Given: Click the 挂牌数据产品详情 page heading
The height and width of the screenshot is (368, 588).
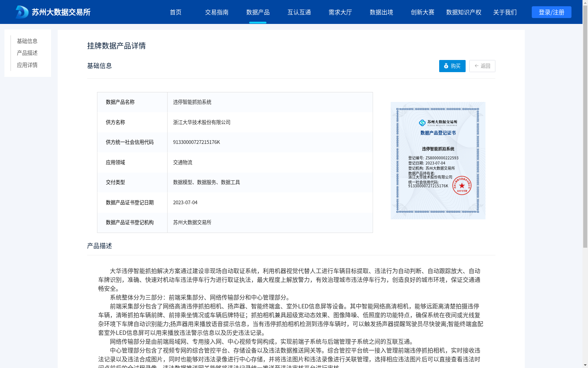Looking at the screenshot, I should (116, 46).
